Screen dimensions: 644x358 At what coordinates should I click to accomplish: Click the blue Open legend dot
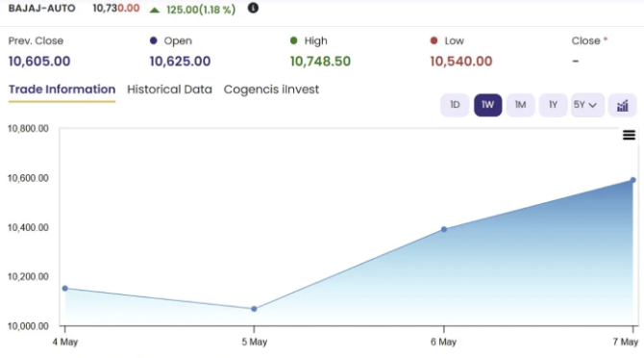pyautogui.click(x=154, y=40)
